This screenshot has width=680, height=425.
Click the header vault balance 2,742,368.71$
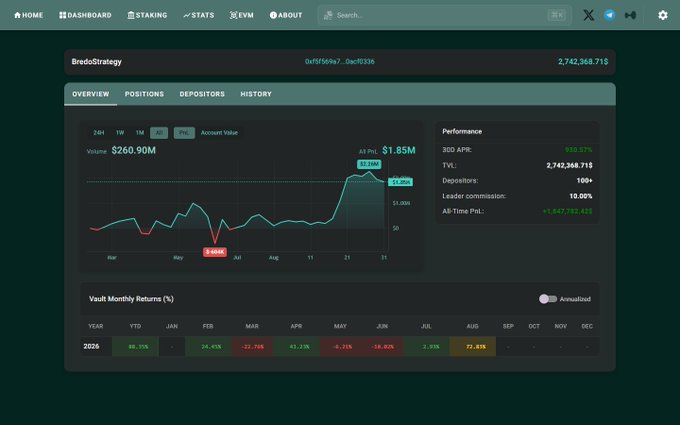[x=583, y=62]
